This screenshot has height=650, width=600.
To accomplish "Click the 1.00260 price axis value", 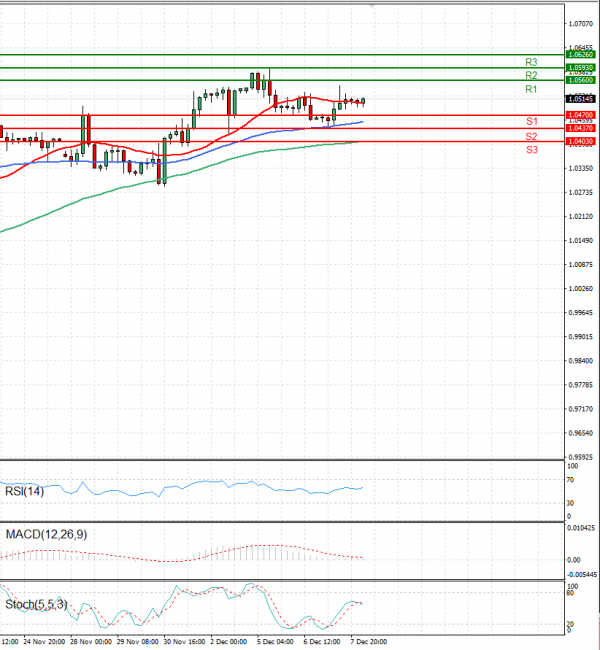I will click(x=581, y=289).
